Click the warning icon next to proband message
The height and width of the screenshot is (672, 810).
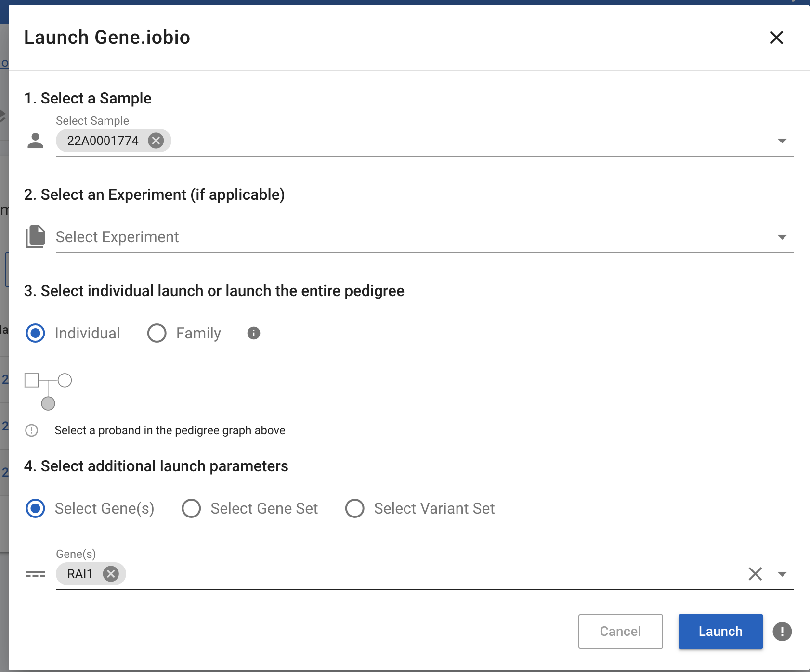[x=31, y=430]
